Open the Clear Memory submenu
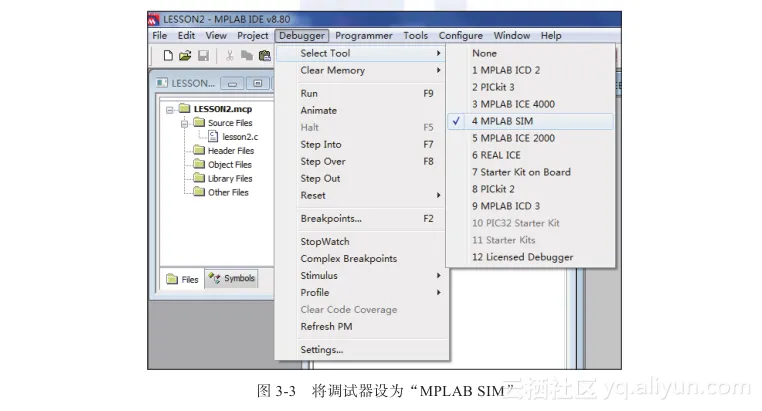This screenshot has width=762, height=411. point(362,70)
